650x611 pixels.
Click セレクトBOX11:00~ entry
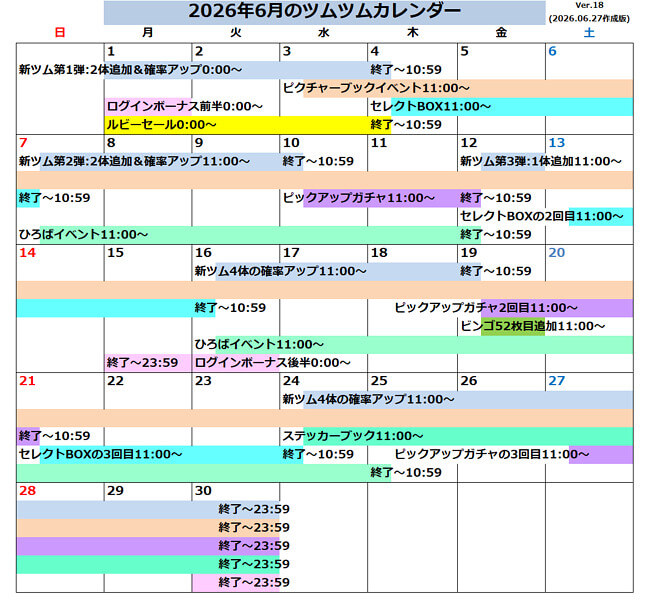click(x=431, y=106)
